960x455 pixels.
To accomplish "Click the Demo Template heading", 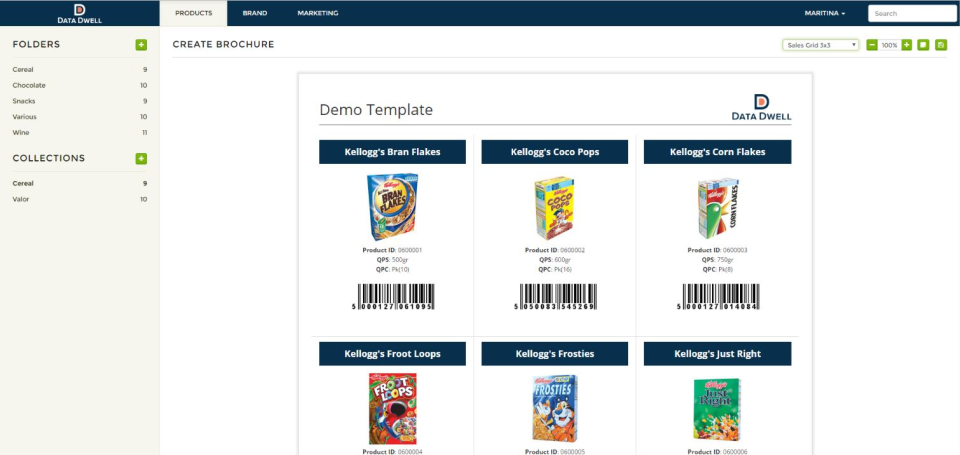I will [x=376, y=110].
